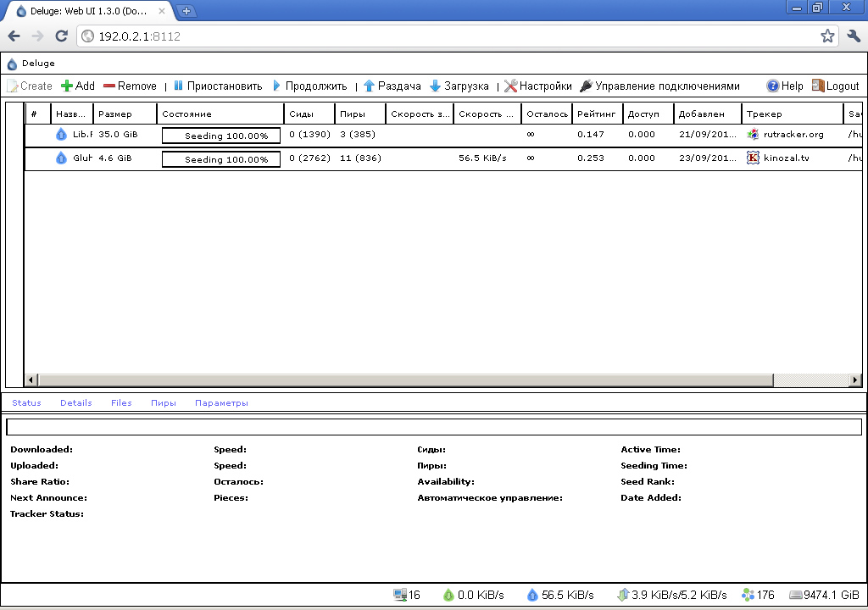Open a new browser tab
The image size is (868, 610).
(186, 10)
